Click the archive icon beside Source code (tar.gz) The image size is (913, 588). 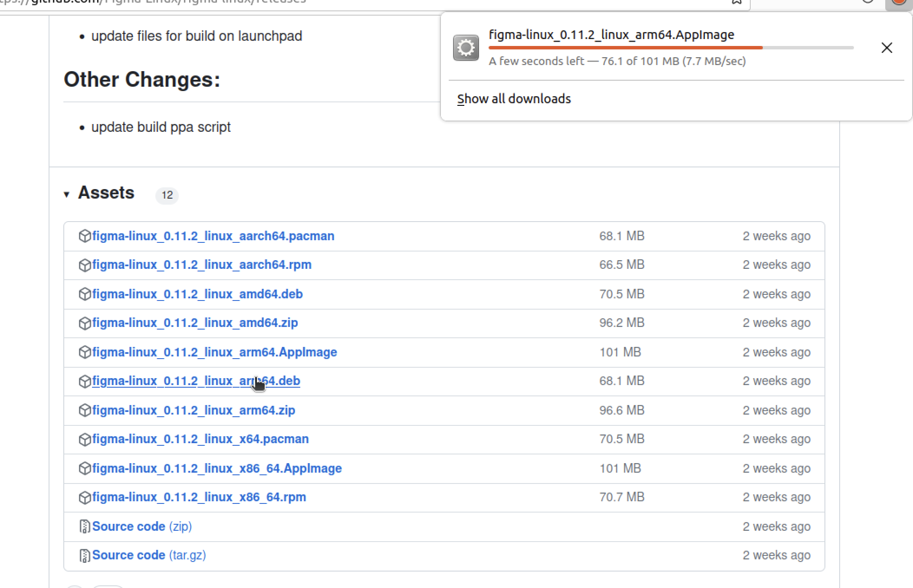[x=85, y=555]
